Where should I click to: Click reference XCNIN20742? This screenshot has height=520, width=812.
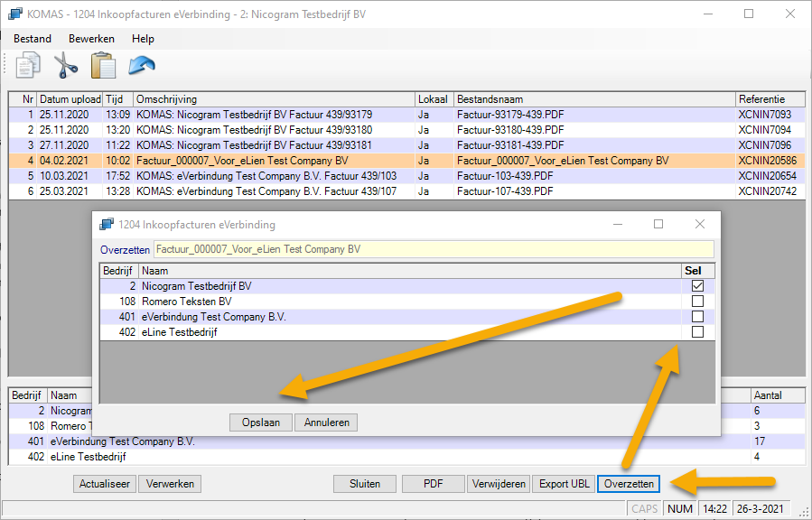pyautogui.click(x=768, y=191)
